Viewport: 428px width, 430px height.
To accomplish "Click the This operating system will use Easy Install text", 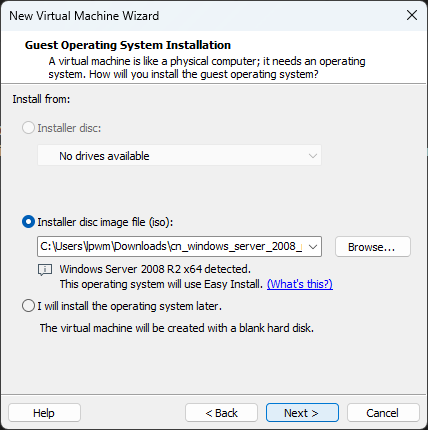I will tap(161, 284).
